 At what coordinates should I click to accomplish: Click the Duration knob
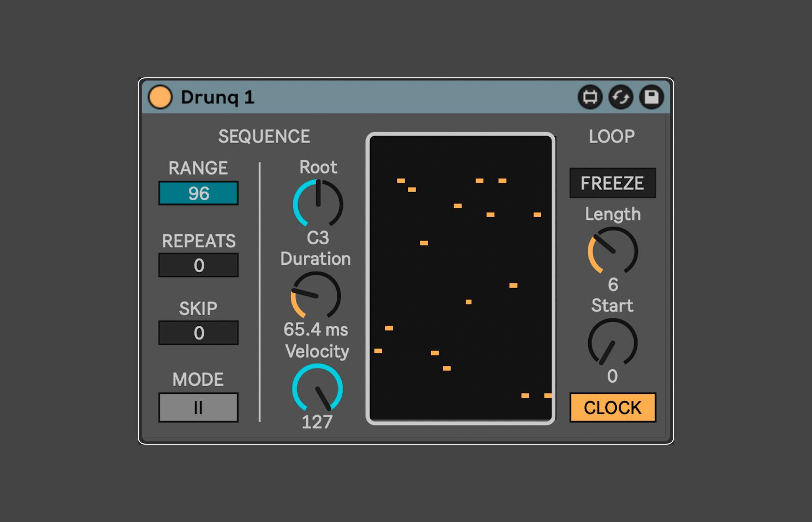[316, 296]
